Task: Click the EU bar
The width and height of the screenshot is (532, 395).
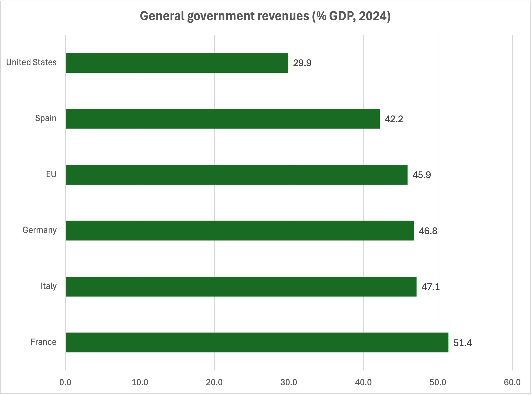Action: click(236, 175)
